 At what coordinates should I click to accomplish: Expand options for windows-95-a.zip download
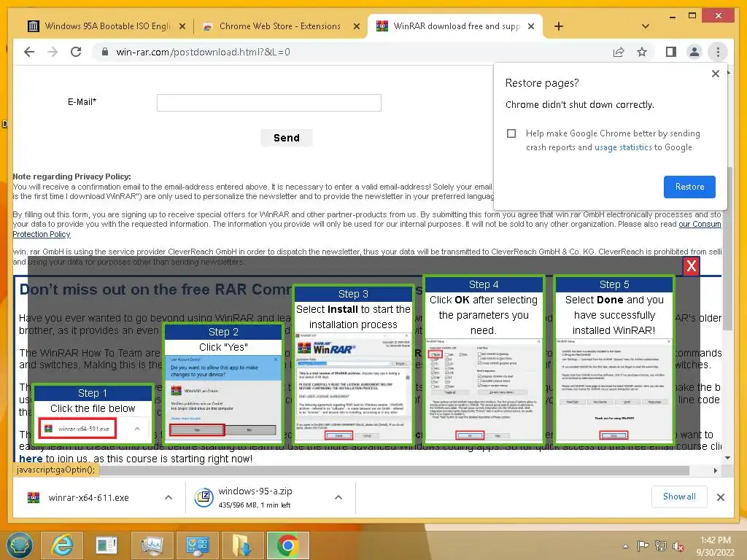pos(338,497)
